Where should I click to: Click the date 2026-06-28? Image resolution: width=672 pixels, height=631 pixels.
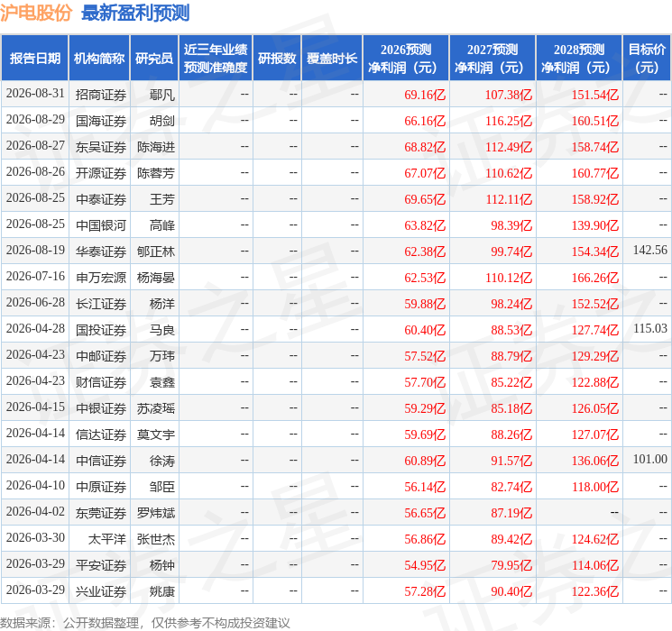coord(35,303)
